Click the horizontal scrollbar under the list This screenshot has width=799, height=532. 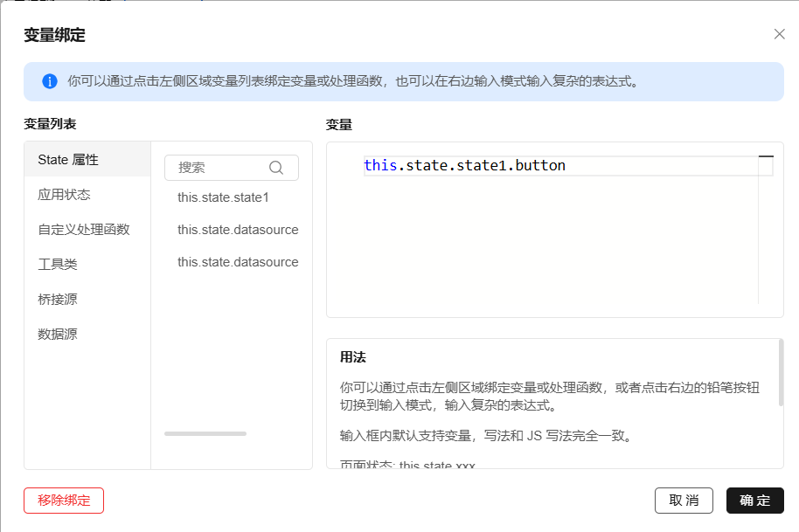[x=205, y=432]
